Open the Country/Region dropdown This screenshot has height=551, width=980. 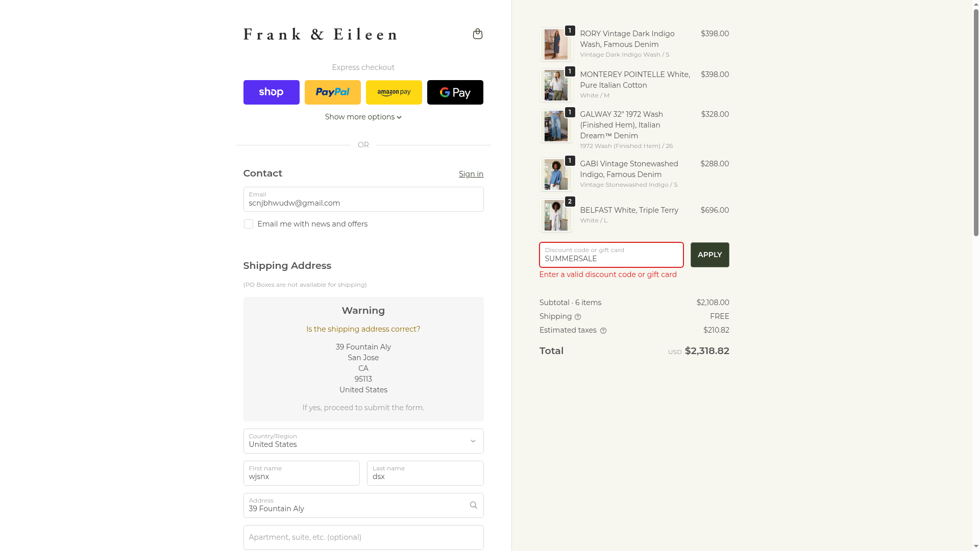click(363, 441)
